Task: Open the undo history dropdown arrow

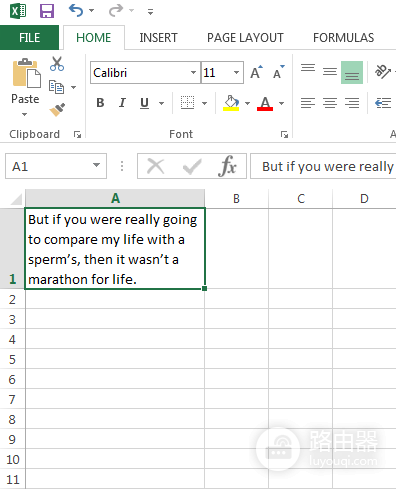Action: pyautogui.click(x=92, y=11)
